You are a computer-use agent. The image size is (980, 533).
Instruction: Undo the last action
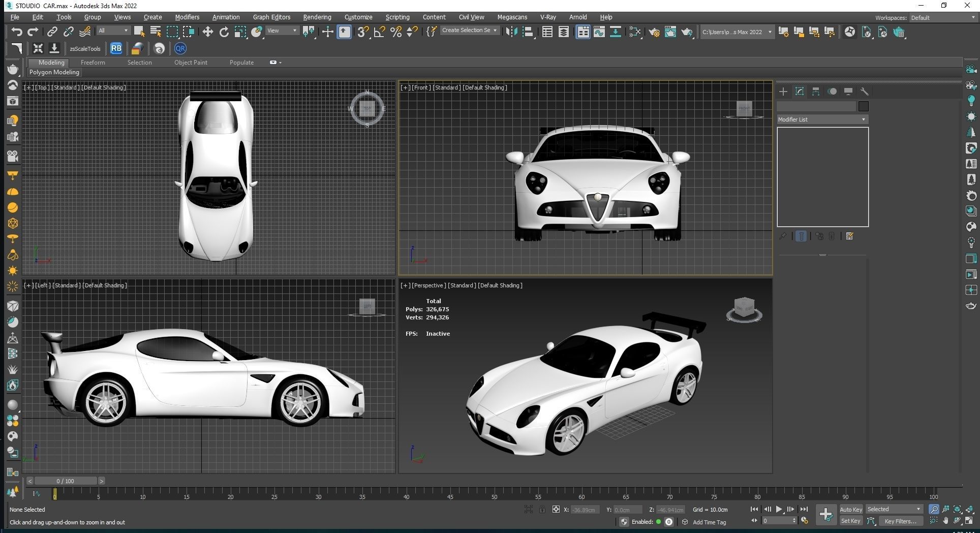(x=17, y=32)
